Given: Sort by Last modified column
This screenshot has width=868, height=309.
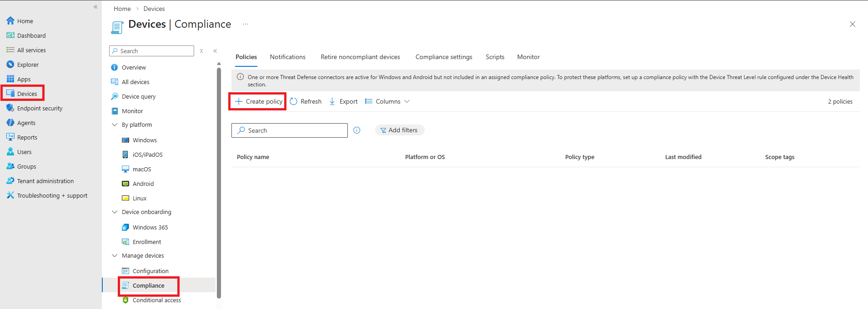Looking at the screenshot, I should (683, 157).
